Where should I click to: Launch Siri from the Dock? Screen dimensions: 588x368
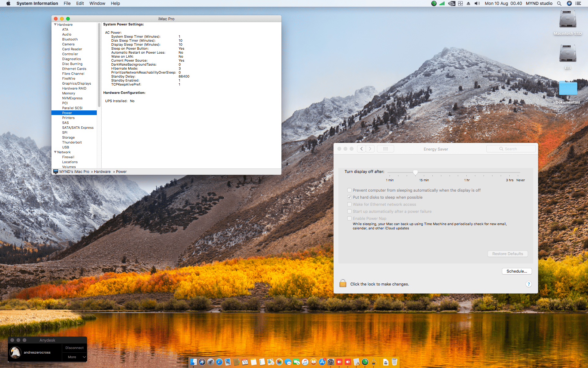coord(202,362)
